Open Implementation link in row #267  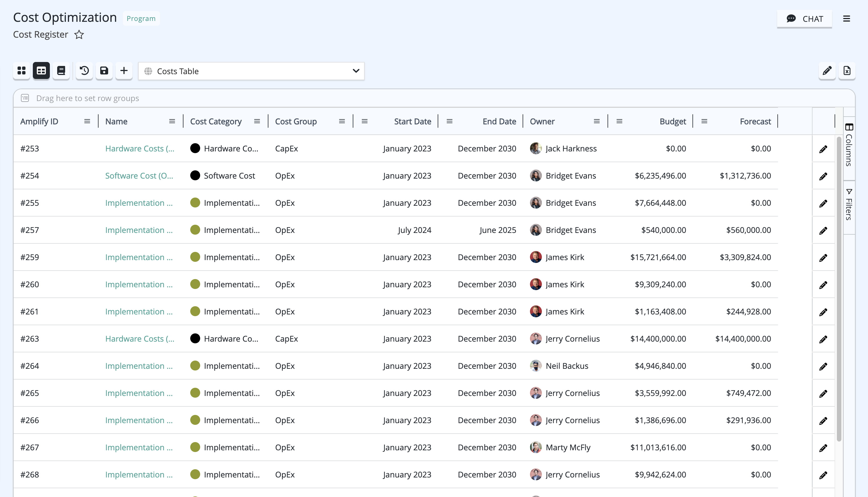(139, 447)
